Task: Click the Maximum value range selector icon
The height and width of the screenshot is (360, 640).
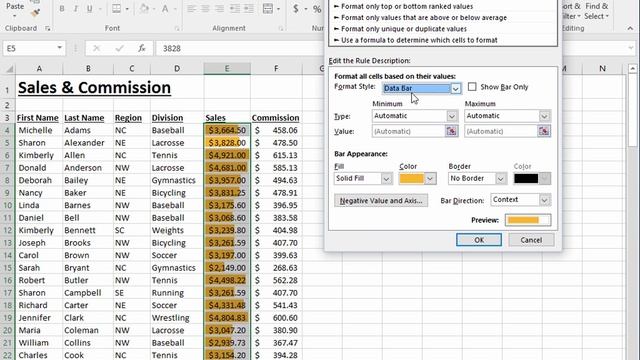Action: 544,131
